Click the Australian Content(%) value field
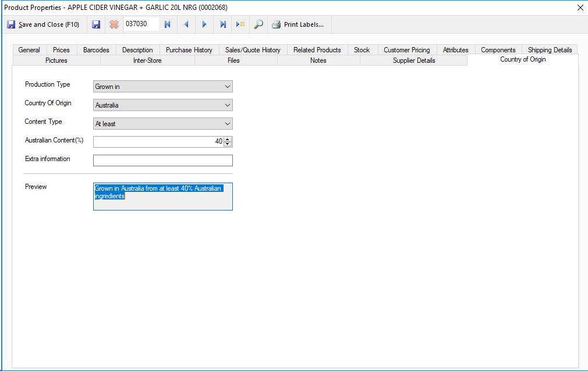The width and height of the screenshot is (588, 371). pyautogui.click(x=158, y=142)
